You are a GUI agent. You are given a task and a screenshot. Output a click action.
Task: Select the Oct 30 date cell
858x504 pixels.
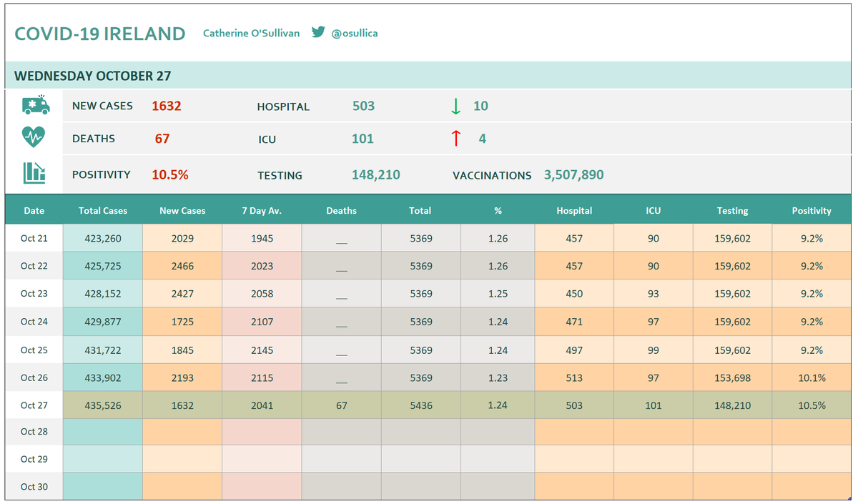click(x=34, y=487)
